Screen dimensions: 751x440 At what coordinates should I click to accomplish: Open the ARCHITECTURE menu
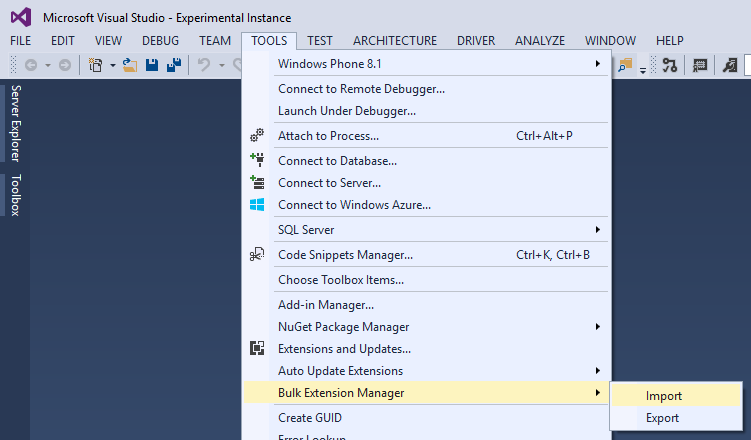[395, 41]
